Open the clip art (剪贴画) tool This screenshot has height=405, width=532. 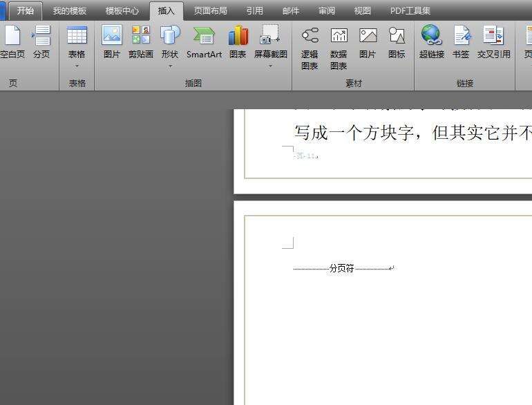click(141, 42)
